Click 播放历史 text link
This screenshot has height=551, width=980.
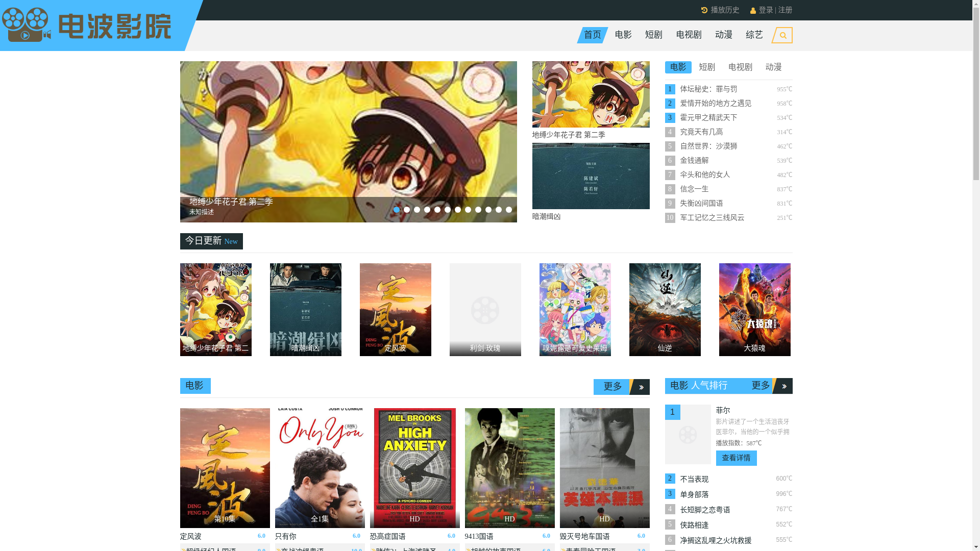[x=725, y=10]
